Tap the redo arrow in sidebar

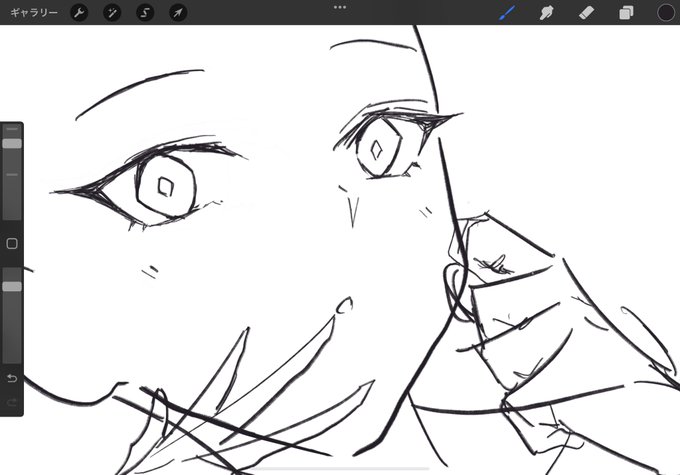coord(12,402)
